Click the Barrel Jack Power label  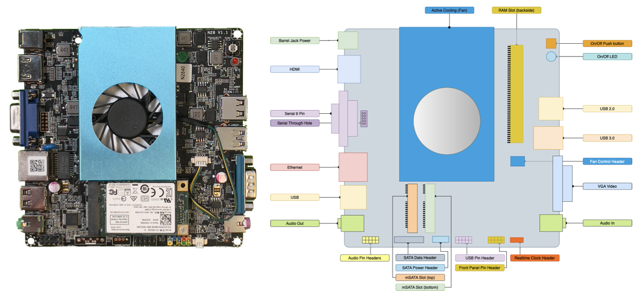click(x=294, y=41)
